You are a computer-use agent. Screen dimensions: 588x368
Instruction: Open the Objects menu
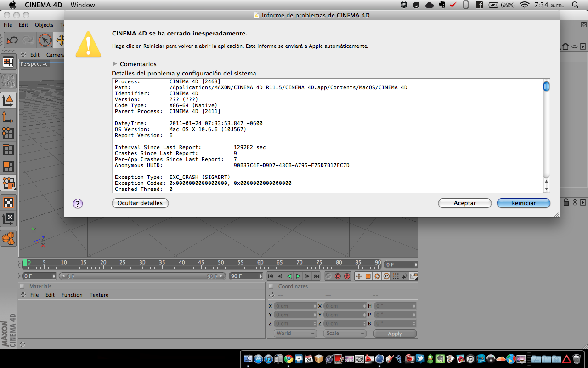[x=44, y=25]
